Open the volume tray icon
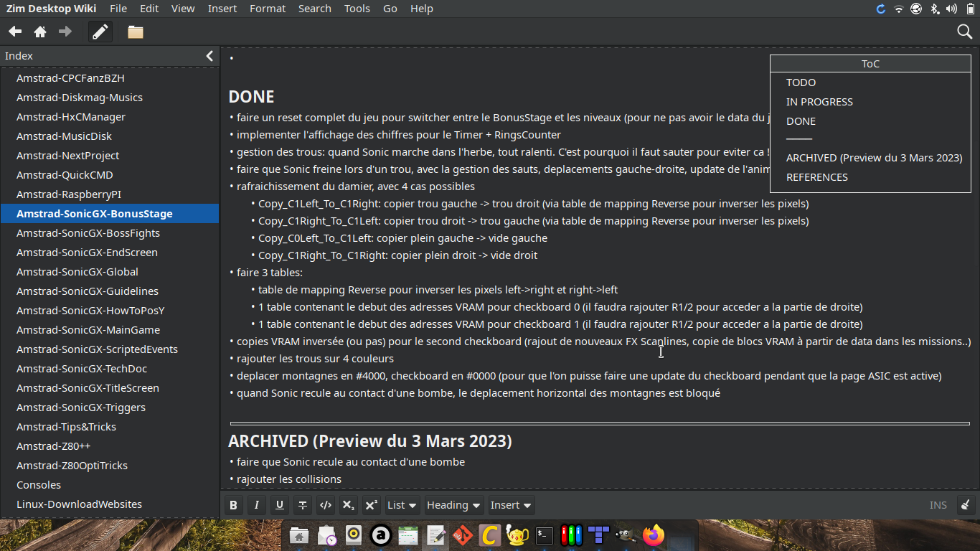 click(952, 9)
